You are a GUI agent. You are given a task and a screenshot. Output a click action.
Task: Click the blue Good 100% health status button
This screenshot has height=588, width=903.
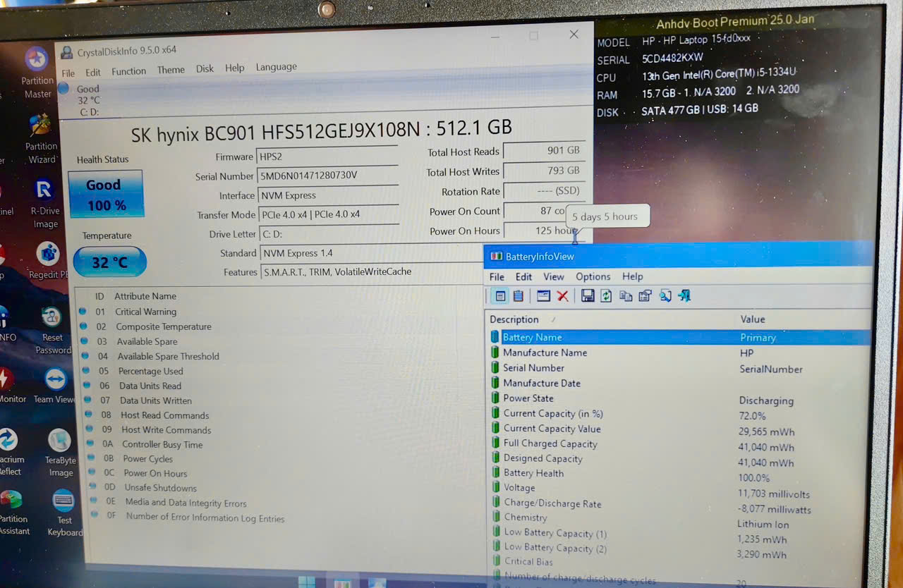106,194
